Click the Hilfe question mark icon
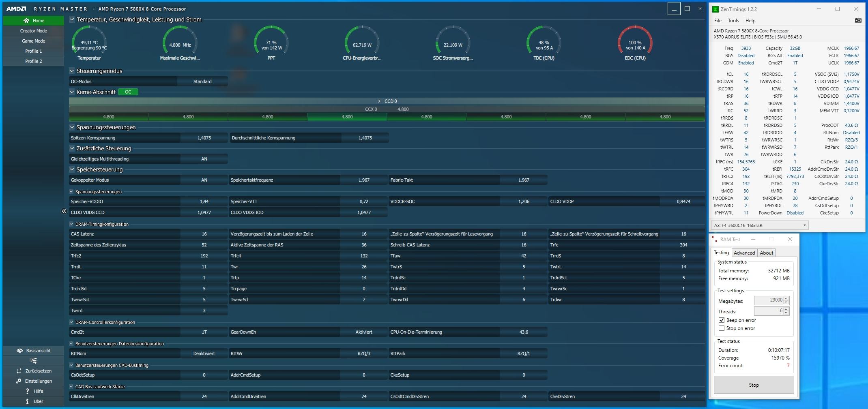This screenshot has height=409, width=868. pyautogui.click(x=27, y=391)
